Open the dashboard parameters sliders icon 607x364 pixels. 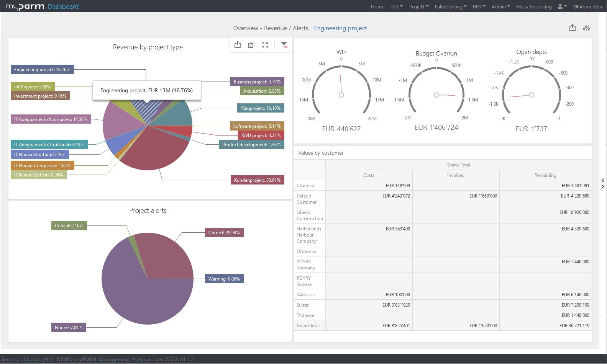click(x=586, y=28)
